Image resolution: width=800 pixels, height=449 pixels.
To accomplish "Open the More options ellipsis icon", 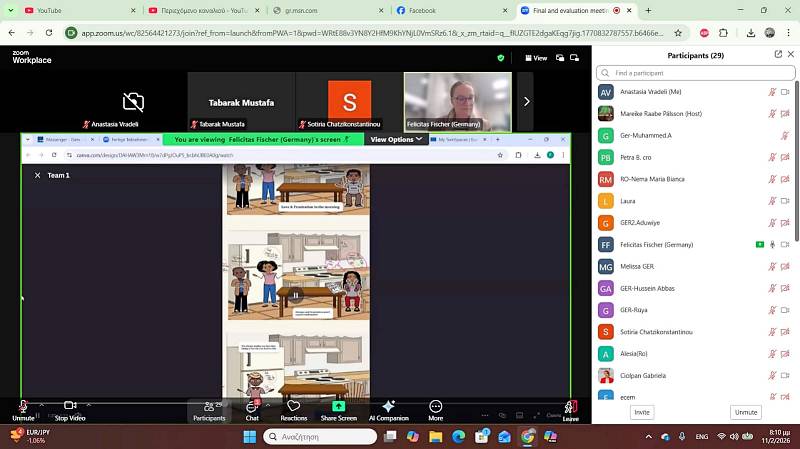I will coord(435,408).
